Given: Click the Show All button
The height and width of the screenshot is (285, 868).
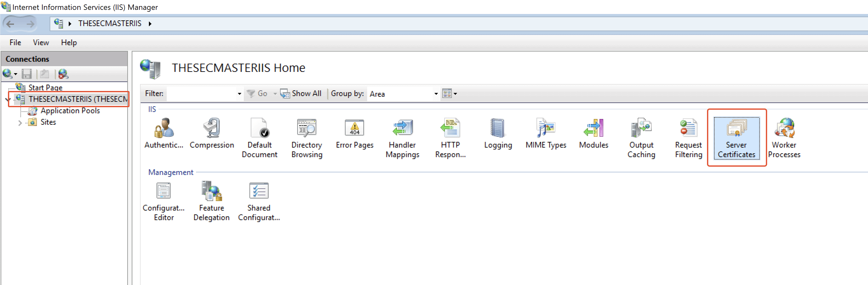Looking at the screenshot, I should tap(301, 93).
